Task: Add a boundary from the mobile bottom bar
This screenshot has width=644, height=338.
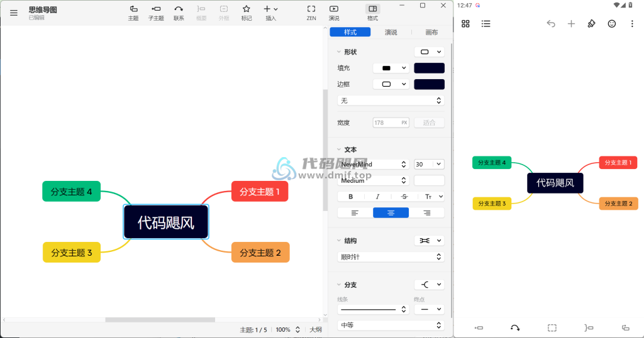Action: [552, 328]
